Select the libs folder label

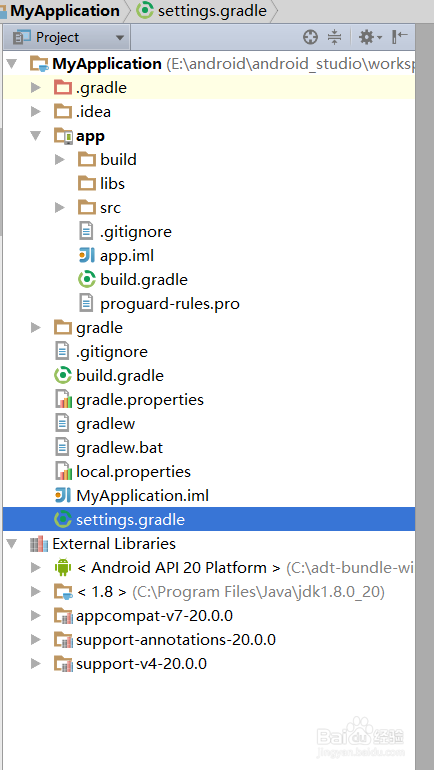click(x=112, y=184)
